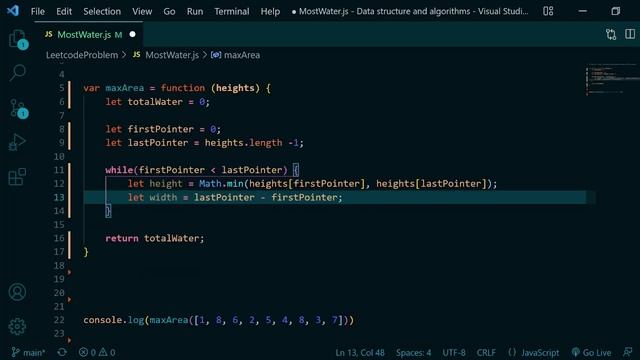Open the errors and warnings counter
This screenshot has height=360, width=640.
(x=97, y=352)
